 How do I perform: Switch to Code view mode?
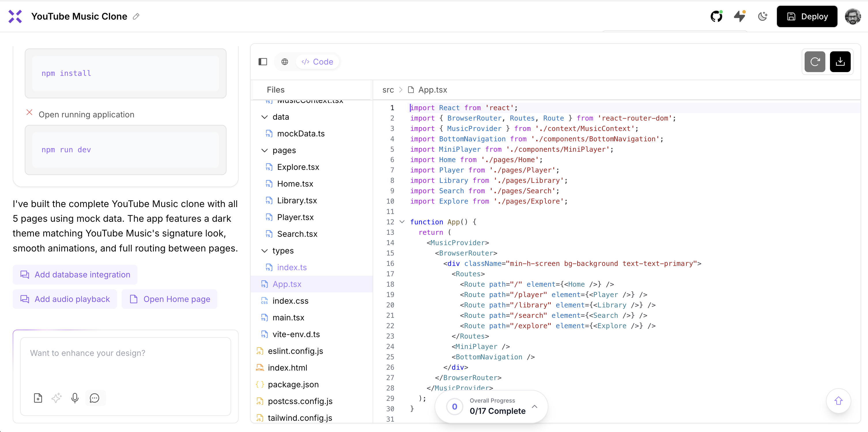pyautogui.click(x=317, y=62)
